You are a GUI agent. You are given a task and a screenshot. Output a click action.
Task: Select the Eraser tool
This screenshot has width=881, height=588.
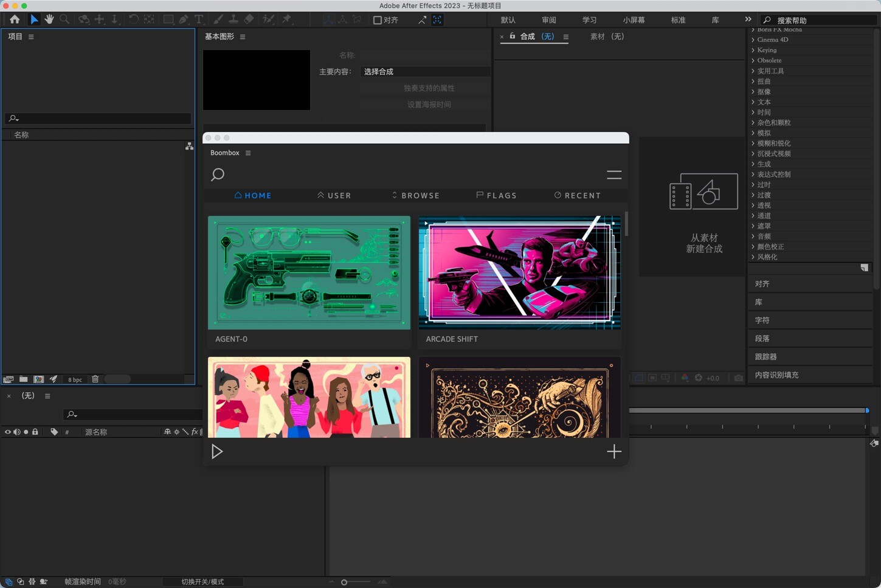pos(249,19)
